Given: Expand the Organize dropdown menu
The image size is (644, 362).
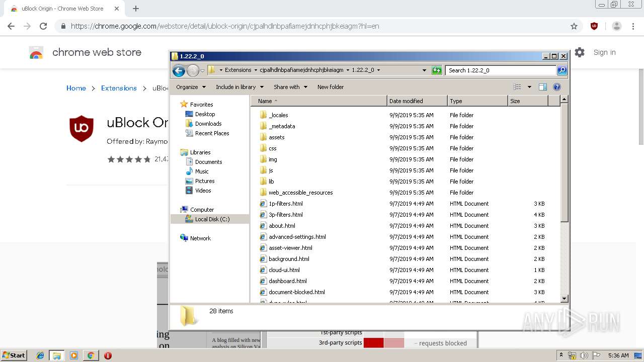Looking at the screenshot, I should [191, 87].
